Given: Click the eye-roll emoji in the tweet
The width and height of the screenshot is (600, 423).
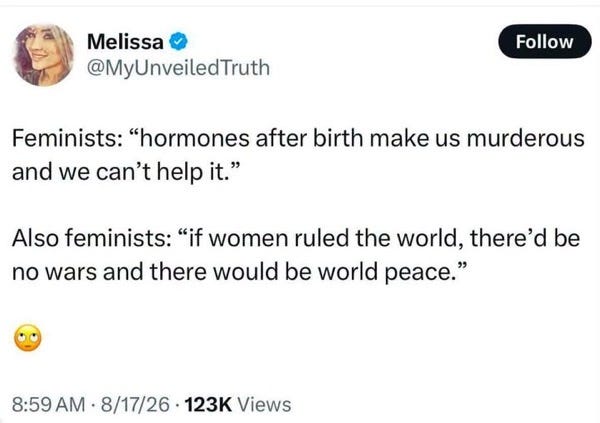Looking at the screenshot, I should pyautogui.click(x=28, y=338).
